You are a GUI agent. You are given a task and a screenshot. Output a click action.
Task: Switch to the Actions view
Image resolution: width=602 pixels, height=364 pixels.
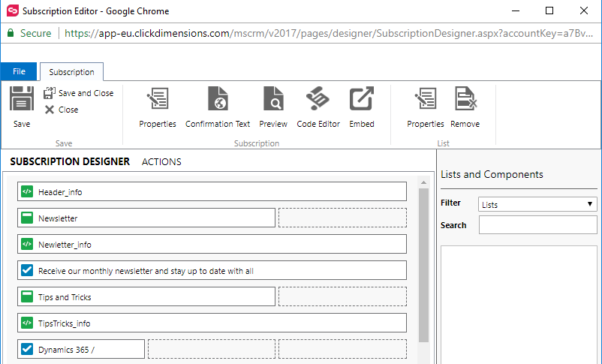coord(161,161)
